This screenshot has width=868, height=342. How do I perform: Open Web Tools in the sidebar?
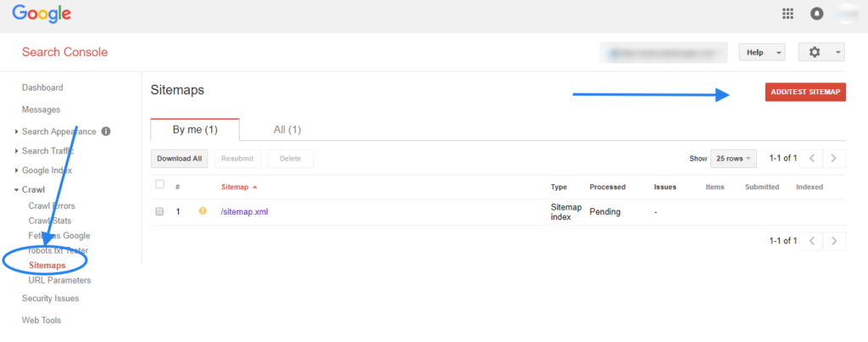(x=42, y=321)
